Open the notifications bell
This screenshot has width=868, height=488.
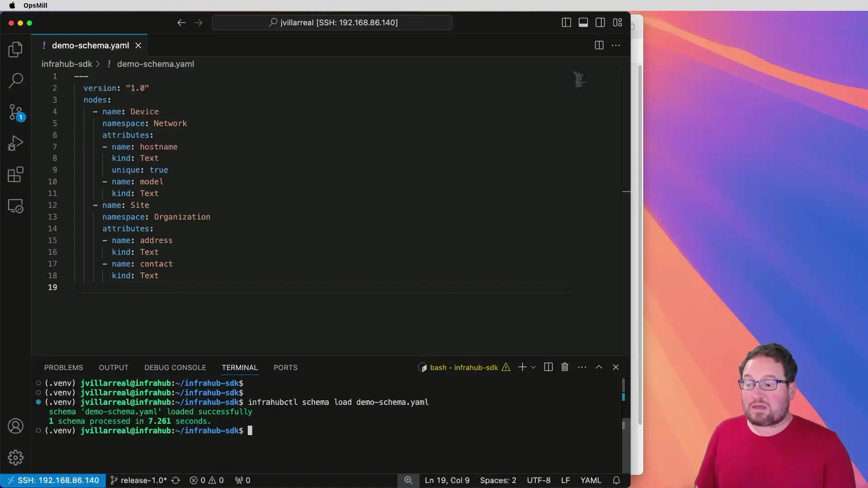(x=616, y=480)
